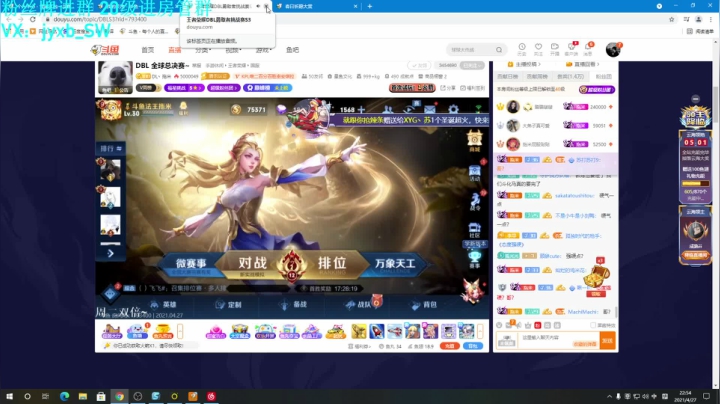Open the 鱼吧 nav item
This screenshot has width=720, height=404.
click(292, 50)
